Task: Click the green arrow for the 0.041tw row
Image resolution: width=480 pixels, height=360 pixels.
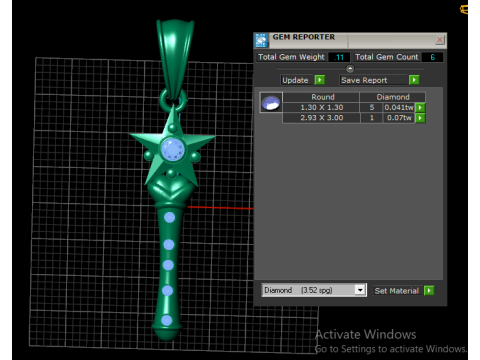Action: 420,107
